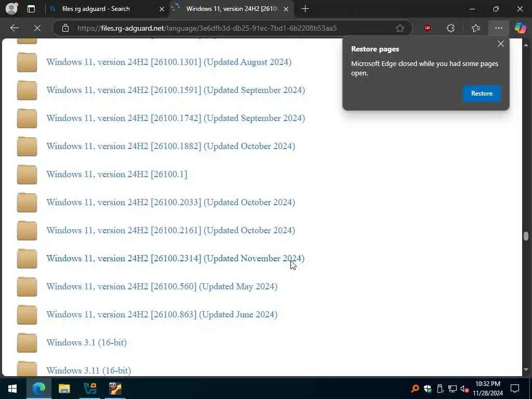Open the 26100.2161 Updated October 2024 link

170,230
